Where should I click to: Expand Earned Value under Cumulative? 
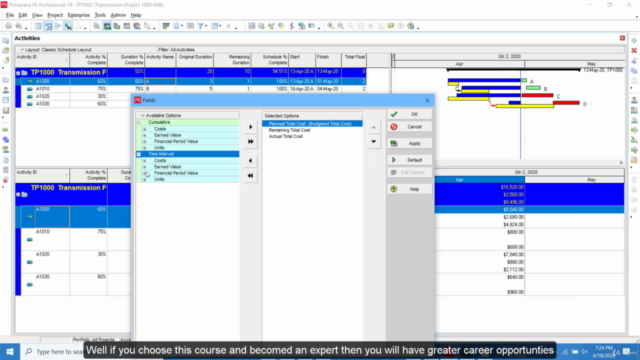(x=144, y=135)
